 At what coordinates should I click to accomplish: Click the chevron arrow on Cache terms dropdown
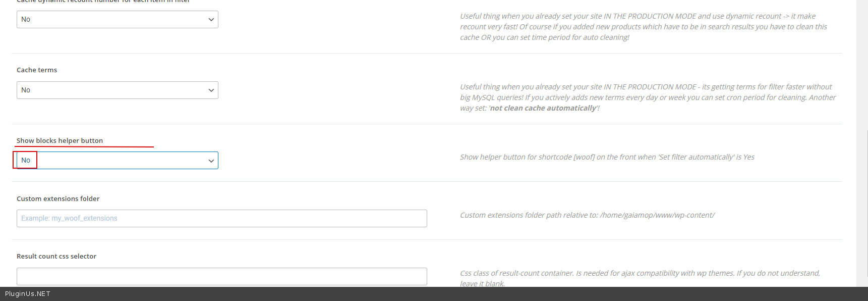click(x=211, y=90)
